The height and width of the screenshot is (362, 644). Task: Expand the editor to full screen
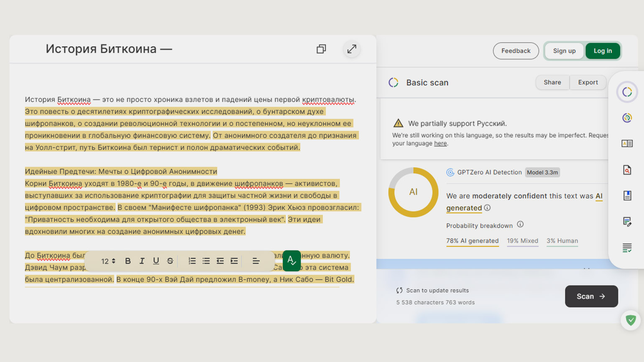(x=352, y=49)
